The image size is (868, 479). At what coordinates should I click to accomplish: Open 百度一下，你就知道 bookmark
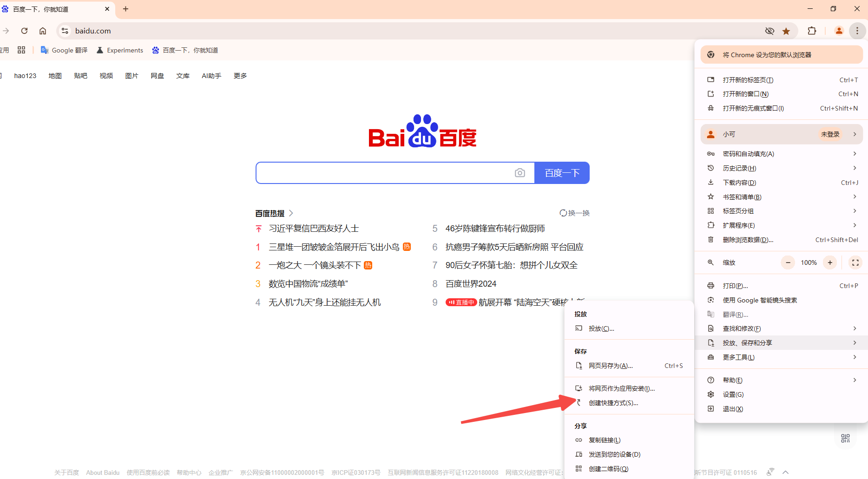pyautogui.click(x=185, y=50)
